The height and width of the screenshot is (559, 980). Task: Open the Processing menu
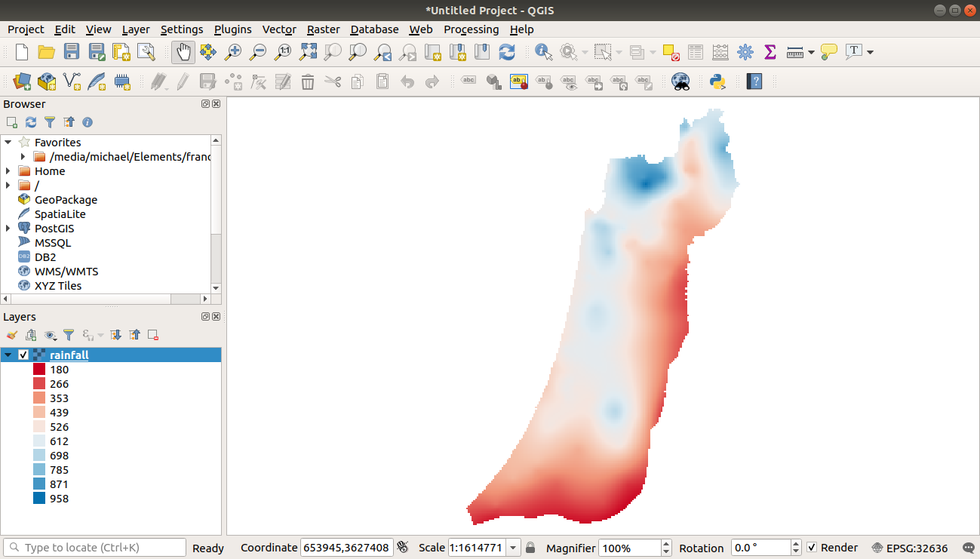[x=471, y=29]
